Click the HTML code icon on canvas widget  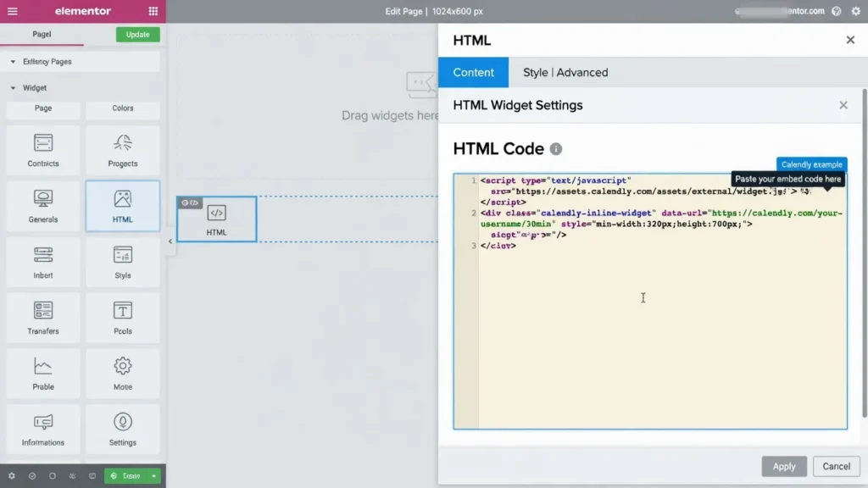[x=216, y=213]
